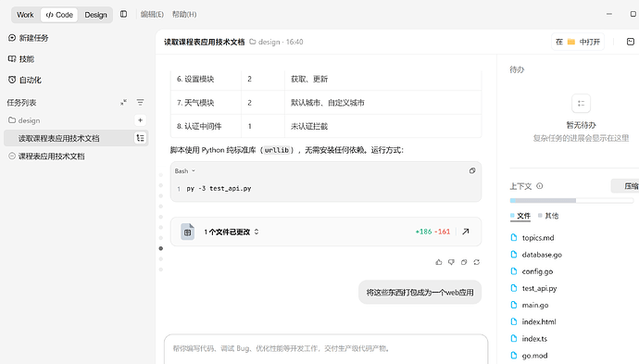This screenshot has height=364, width=639.
Task: Open main.go file
Action: [x=530, y=305]
